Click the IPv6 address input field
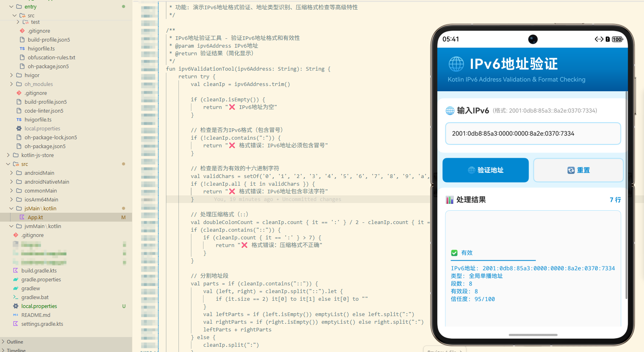 (x=533, y=134)
